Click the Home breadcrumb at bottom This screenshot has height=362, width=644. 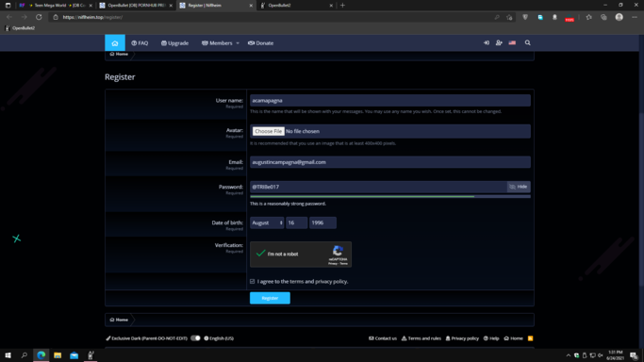(x=119, y=320)
